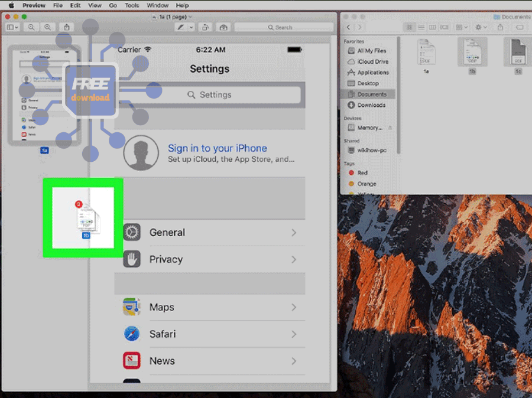Open the Tools menu
Viewport: 532px width, 398px height.
132,5
